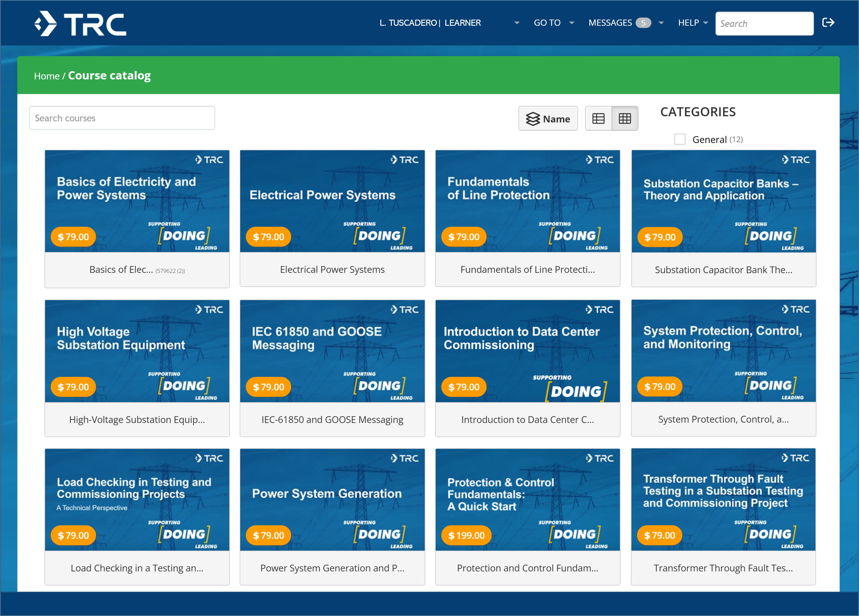The image size is (859, 616).
Task: Click the (12) count beside General
Action: [x=736, y=139]
